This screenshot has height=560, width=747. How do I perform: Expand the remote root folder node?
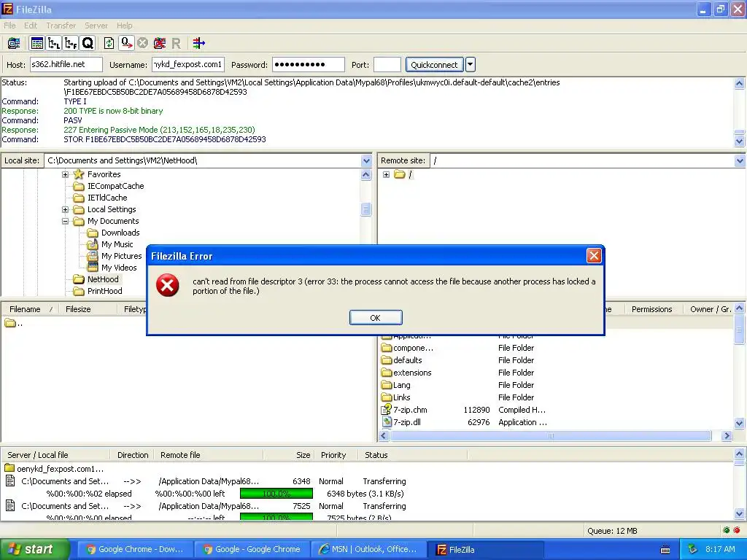pyautogui.click(x=387, y=175)
